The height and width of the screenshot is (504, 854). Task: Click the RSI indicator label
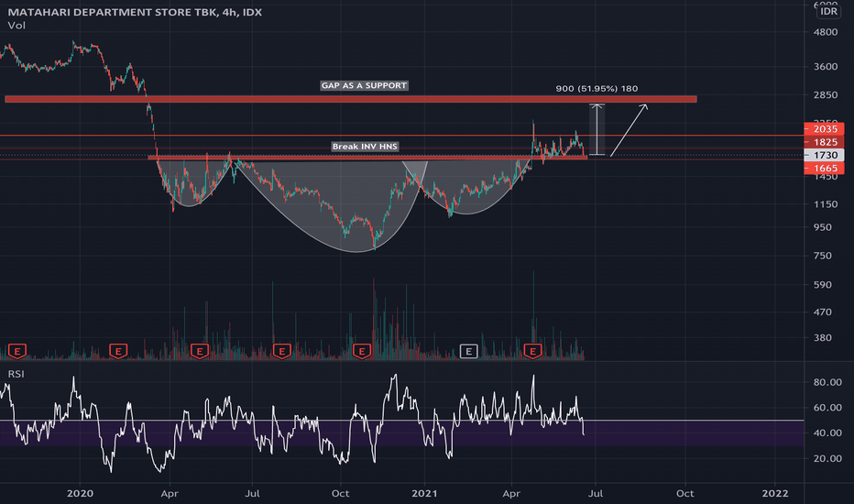pos(16,374)
